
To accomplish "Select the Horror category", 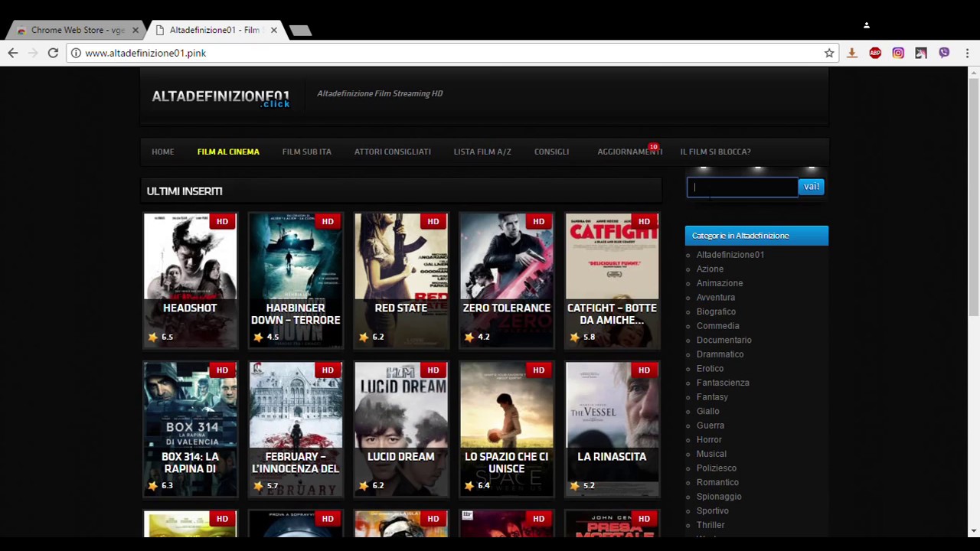I will (709, 439).
